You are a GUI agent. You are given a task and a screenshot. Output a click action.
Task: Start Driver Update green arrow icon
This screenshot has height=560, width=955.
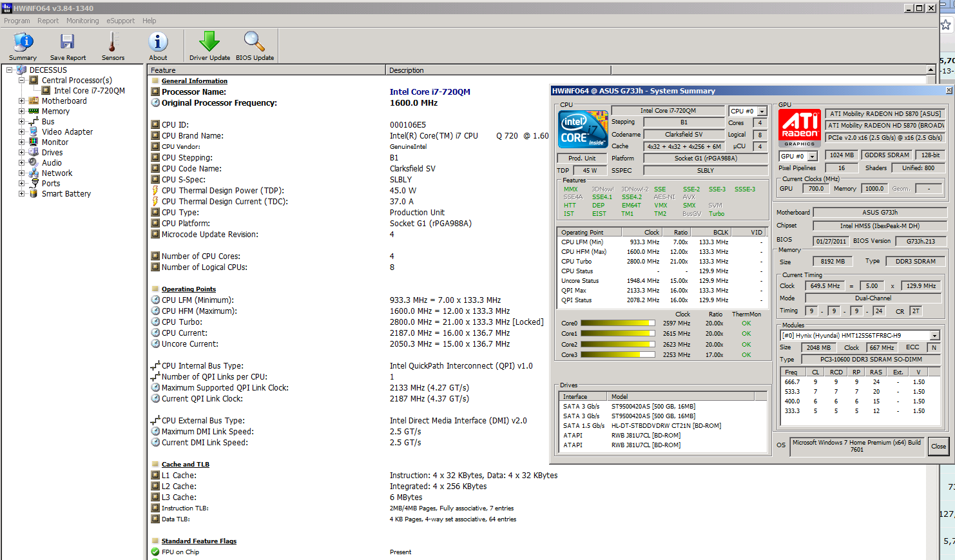coord(209,41)
